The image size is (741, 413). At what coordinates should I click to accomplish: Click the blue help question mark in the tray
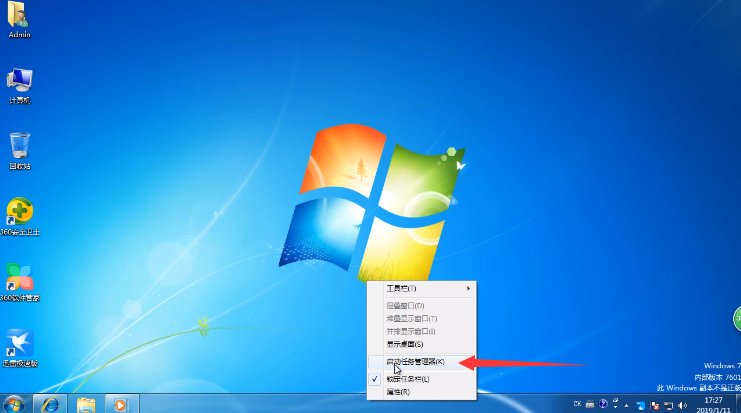point(603,404)
